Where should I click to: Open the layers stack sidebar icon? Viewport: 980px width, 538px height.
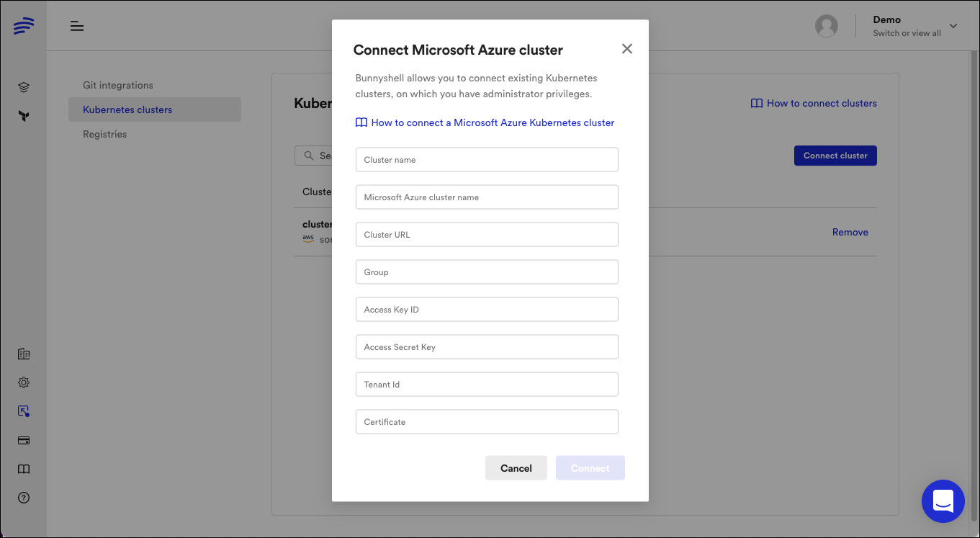(24, 87)
